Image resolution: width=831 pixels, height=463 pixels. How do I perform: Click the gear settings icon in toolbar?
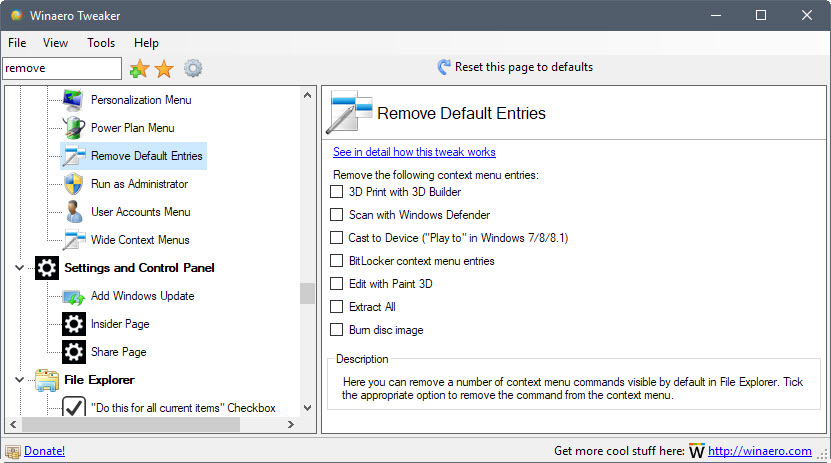193,68
